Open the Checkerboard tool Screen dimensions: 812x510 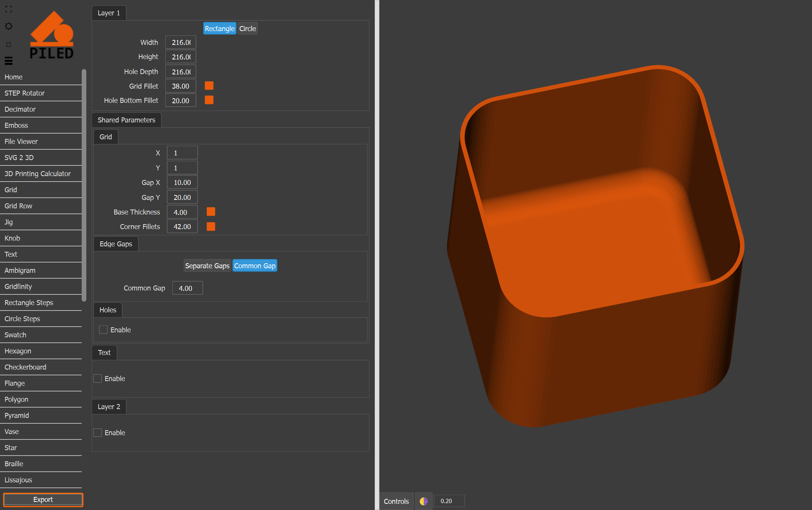point(41,367)
